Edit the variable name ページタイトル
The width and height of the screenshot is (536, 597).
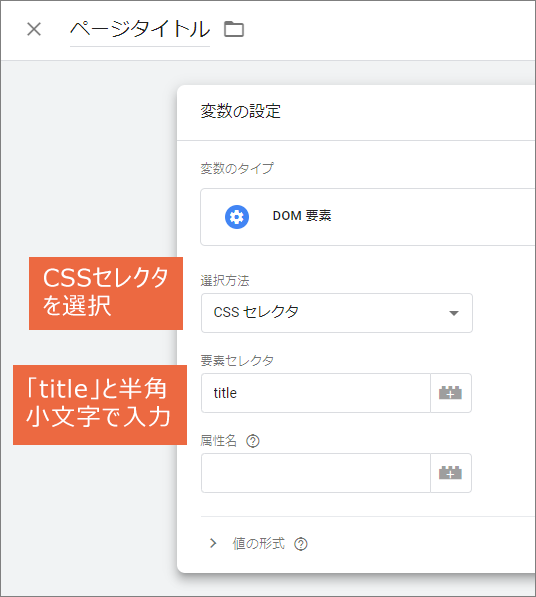coord(140,30)
